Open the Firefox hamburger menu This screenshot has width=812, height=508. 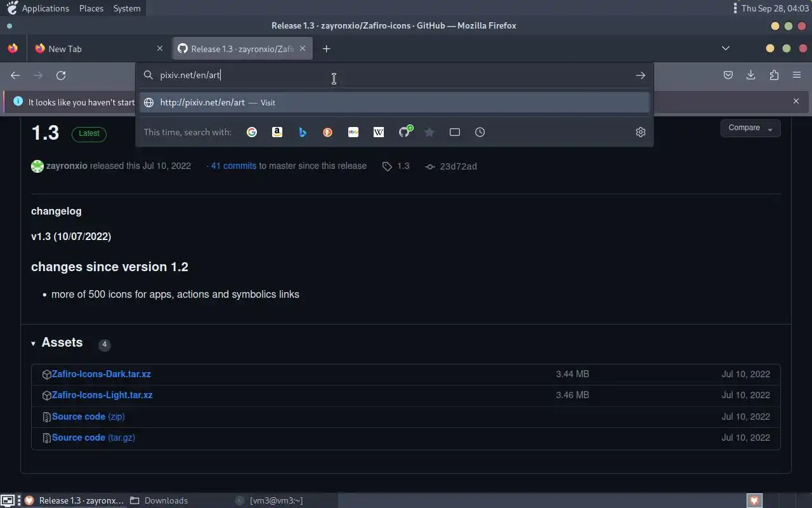click(797, 75)
